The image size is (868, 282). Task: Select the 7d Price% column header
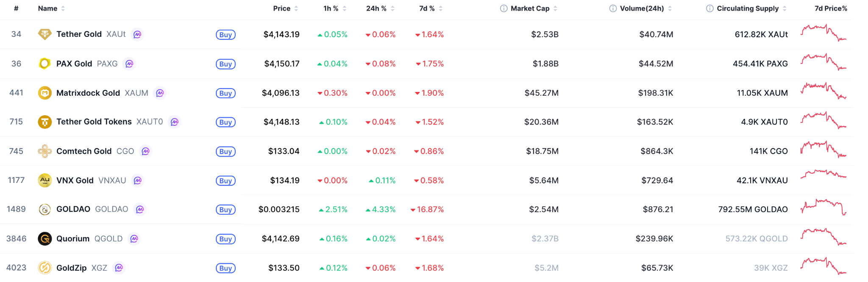(831, 8)
